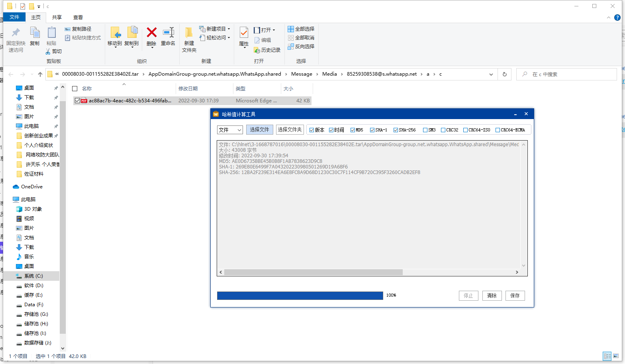
Task: Click the blue progress bar at 100%
Action: pos(300,296)
